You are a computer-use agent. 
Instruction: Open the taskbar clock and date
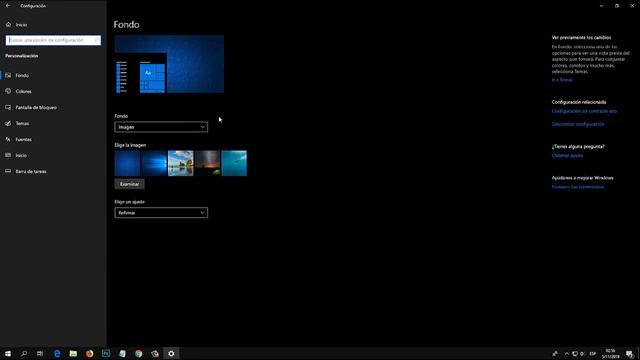tap(611, 353)
